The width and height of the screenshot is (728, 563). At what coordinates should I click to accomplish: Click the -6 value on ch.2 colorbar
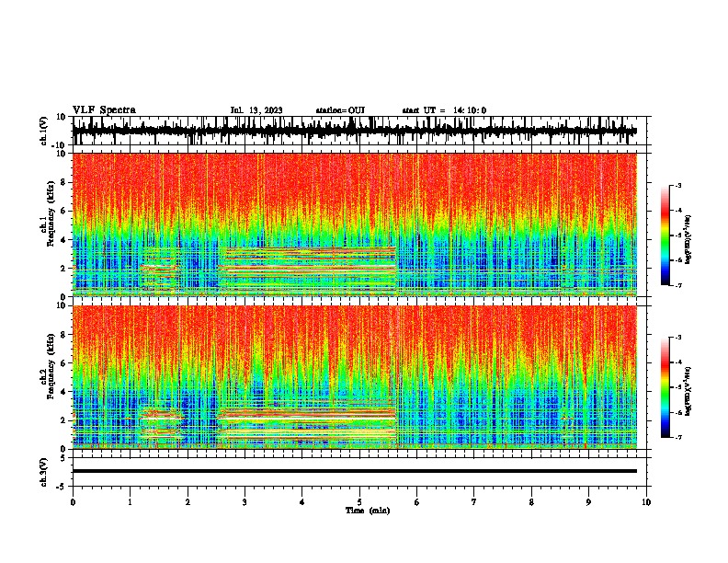[x=677, y=412]
